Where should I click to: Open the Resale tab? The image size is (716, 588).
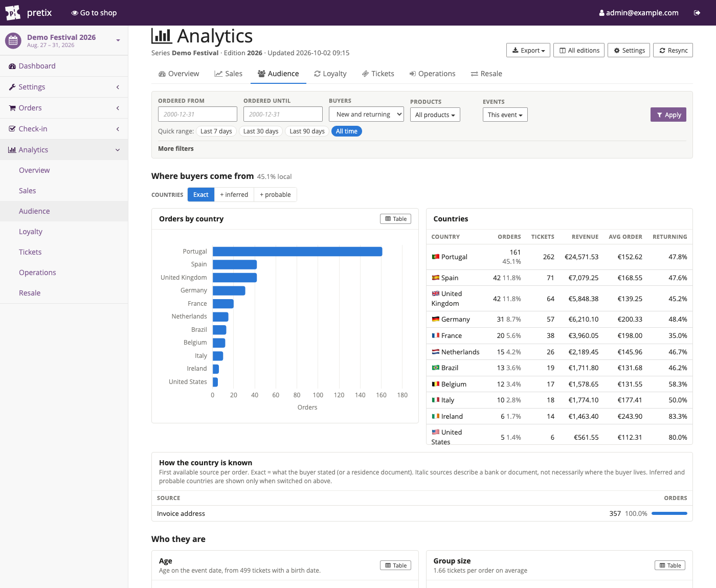486,74
